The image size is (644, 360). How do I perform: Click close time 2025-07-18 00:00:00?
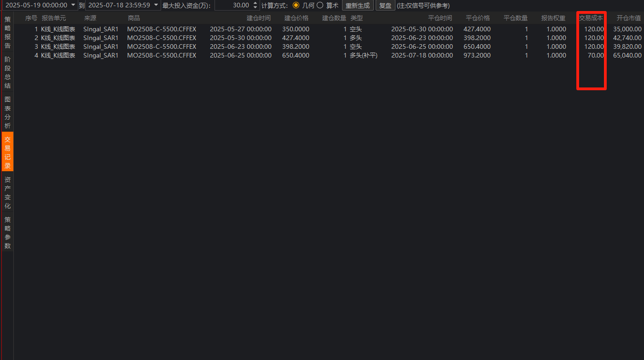(x=422, y=55)
